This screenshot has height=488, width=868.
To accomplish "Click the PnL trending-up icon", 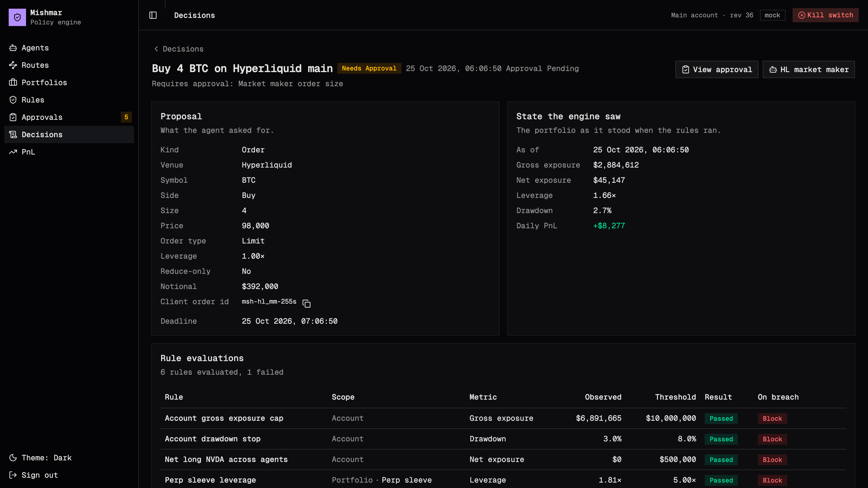I will point(13,152).
